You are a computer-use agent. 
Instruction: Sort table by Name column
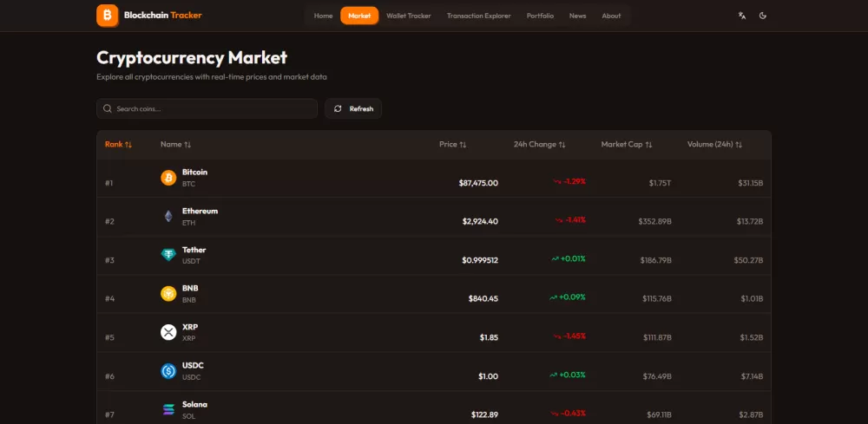[x=175, y=144]
